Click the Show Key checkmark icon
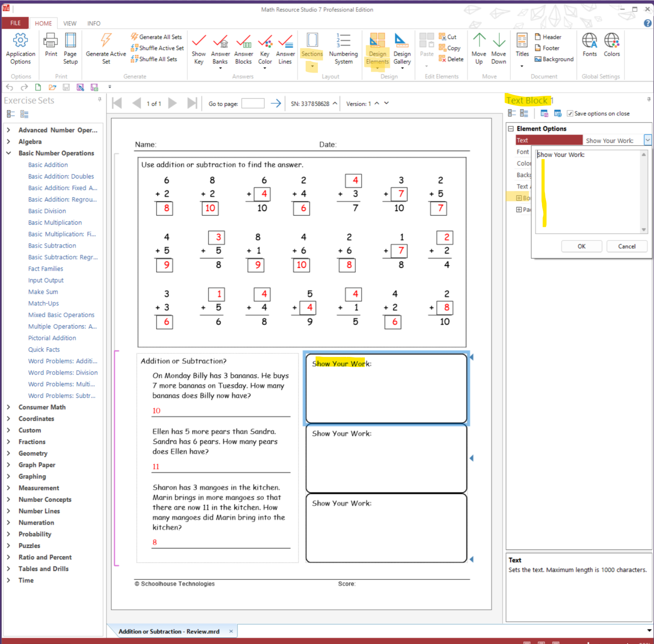Screen dimensions: 654x644 pyautogui.click(x=199, y=41)
